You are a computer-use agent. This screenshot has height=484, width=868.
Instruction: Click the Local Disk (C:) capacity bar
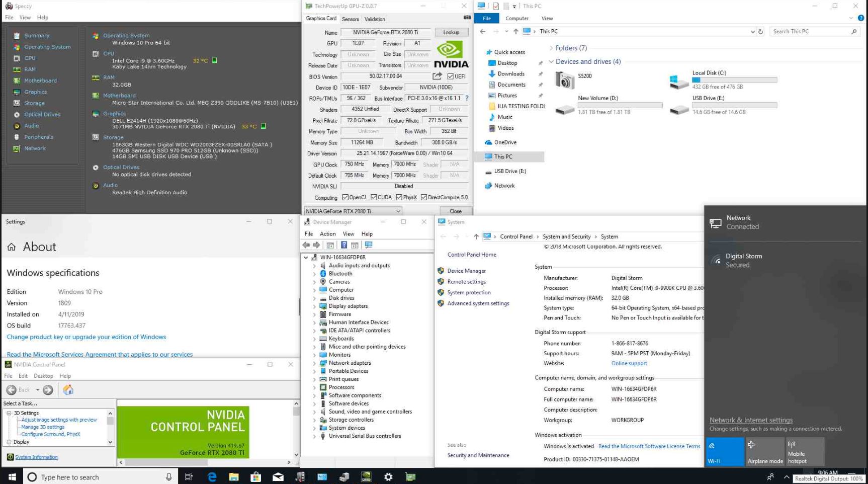pyautogui.click(x=735, y=80)
